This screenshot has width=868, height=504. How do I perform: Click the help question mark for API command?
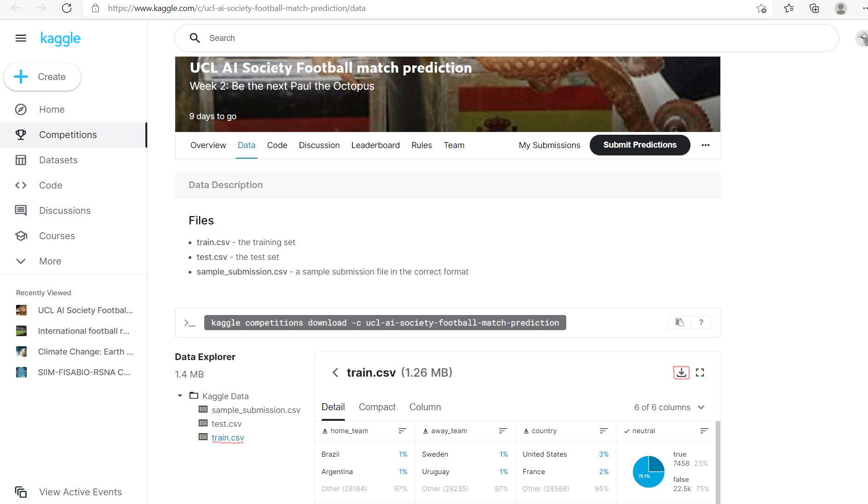(701, 322)
